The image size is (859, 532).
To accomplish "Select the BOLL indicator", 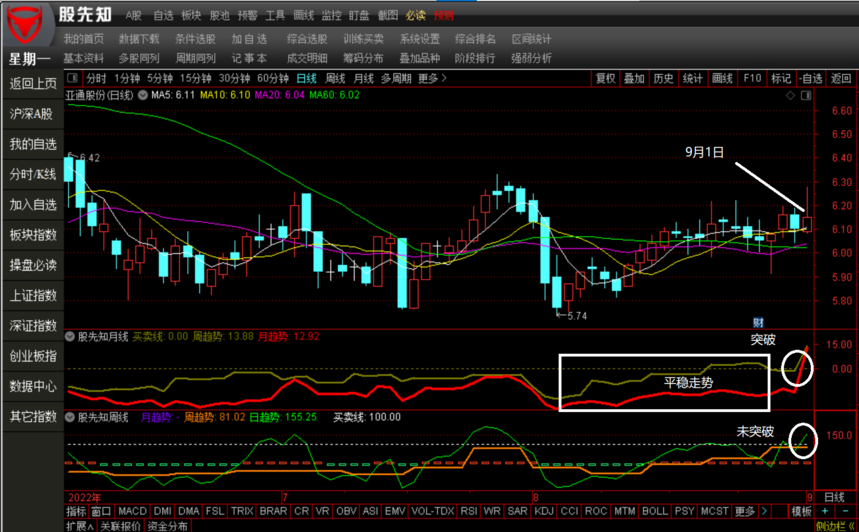I will pos(655,511).
